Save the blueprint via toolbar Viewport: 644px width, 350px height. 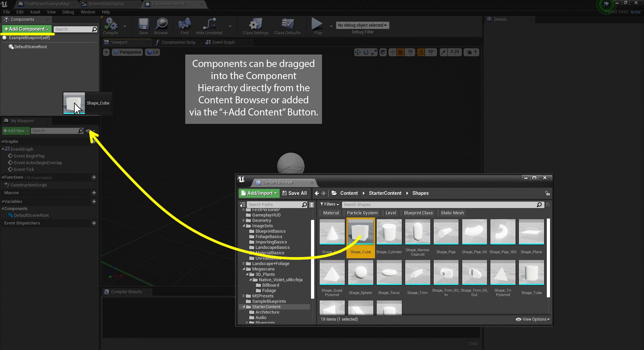tap(143, 26)
